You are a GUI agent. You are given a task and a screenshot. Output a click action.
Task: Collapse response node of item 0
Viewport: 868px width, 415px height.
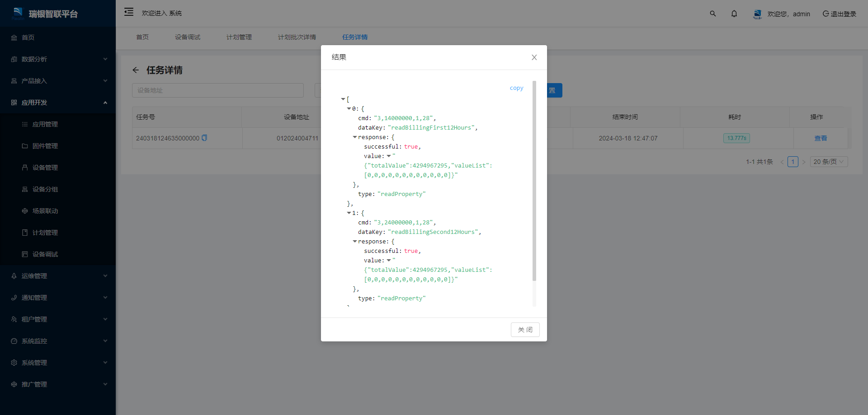355,137
